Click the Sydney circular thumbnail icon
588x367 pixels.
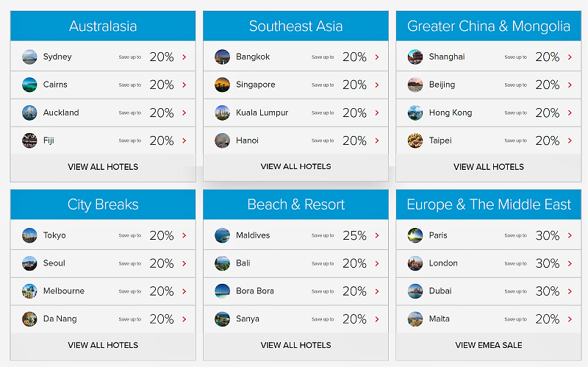pyautogui.click(x=29, y=57)
